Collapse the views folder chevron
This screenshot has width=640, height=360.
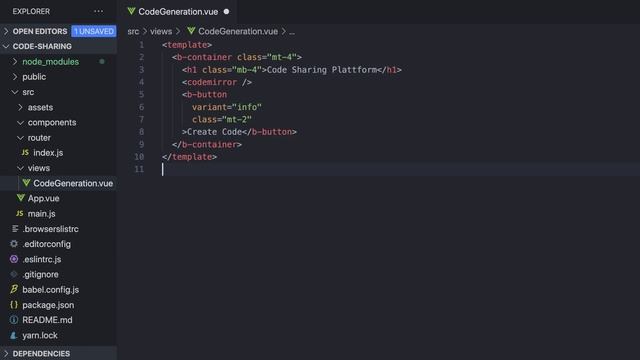pyautogui.click(x=20, y=168)
